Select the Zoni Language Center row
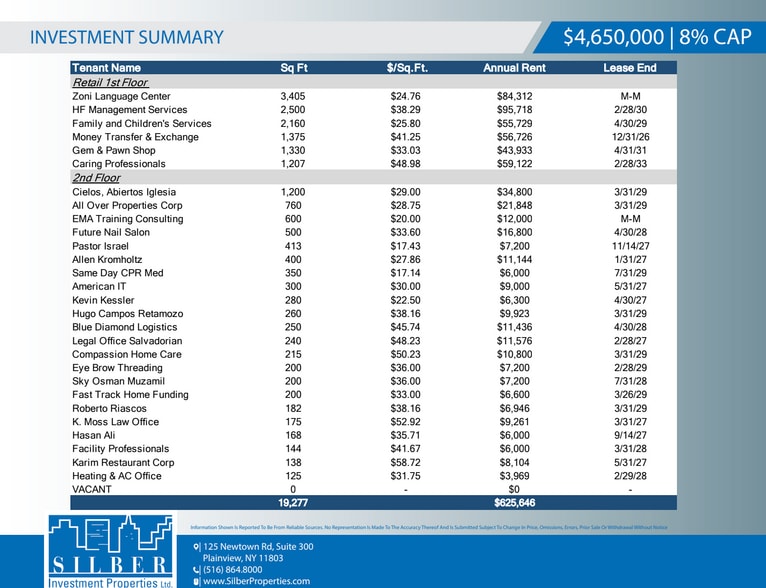Image resolution: width=766 pixels, height=588 pixels. [374, 96]
